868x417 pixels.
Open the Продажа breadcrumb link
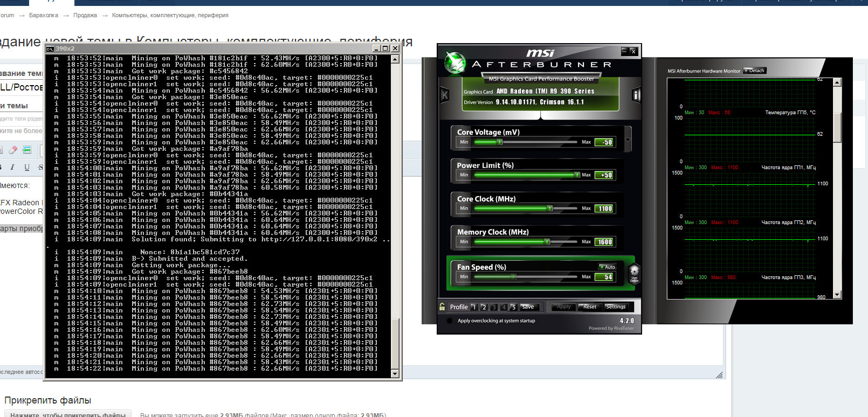click(x=85, y=15)
